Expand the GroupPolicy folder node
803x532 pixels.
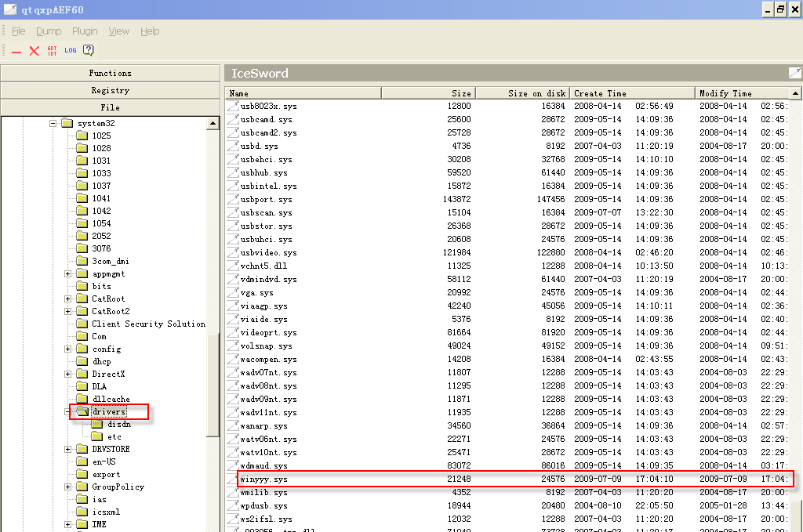coord(68,487)
